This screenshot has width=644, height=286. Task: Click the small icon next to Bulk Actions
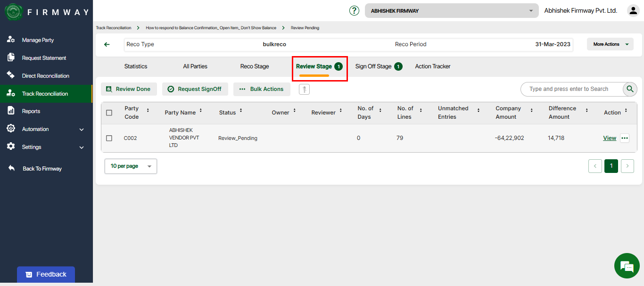point(304,89)
